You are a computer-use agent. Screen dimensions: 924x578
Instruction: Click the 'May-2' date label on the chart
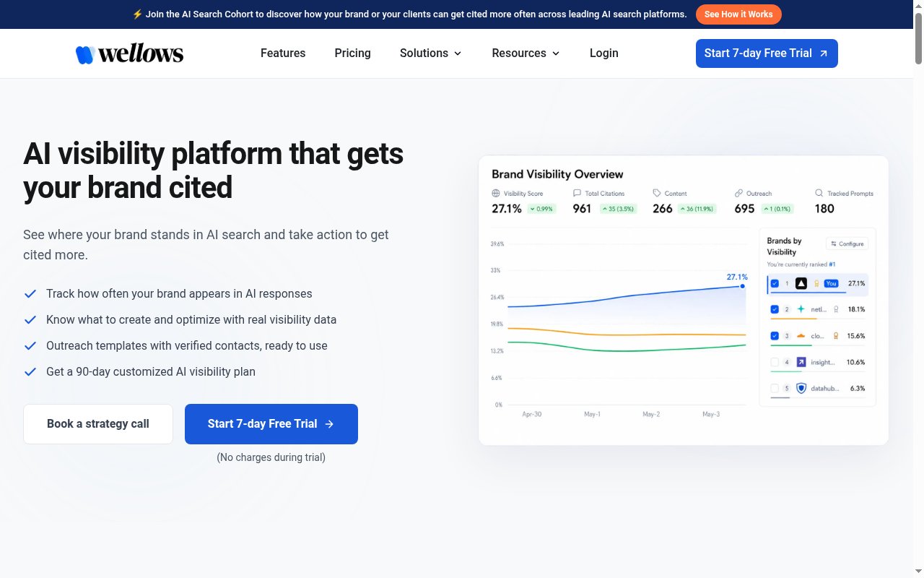[651, 414]
